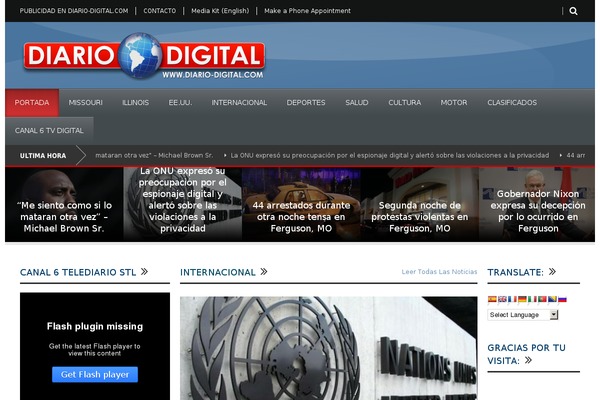Click the Internacional section heading

(218, 273)
